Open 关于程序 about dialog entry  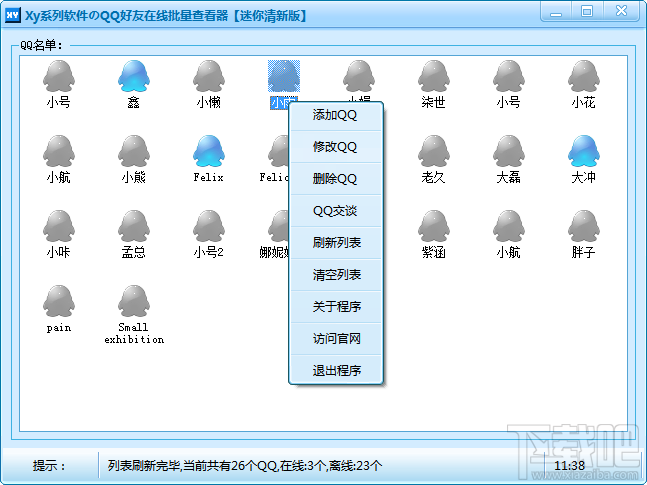click(336, 307)
